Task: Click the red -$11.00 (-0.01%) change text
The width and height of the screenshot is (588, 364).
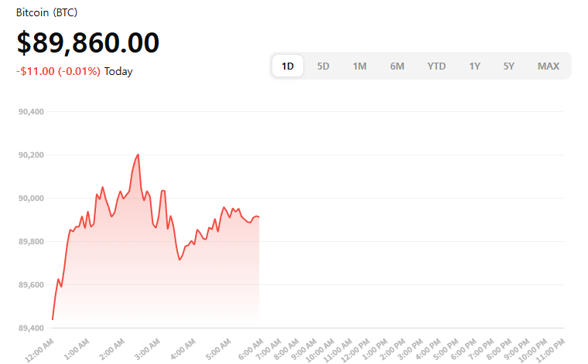Action: [x=58, y=71]
